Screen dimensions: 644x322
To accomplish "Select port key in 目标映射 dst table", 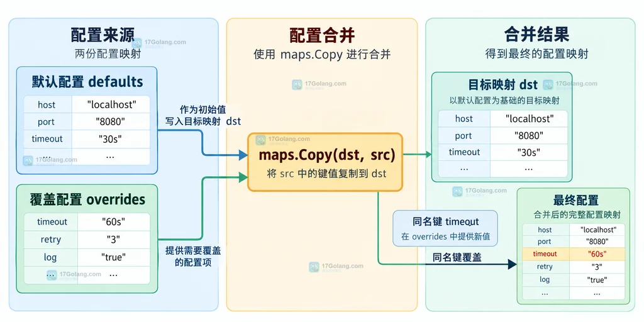I will tap(464, 136).
